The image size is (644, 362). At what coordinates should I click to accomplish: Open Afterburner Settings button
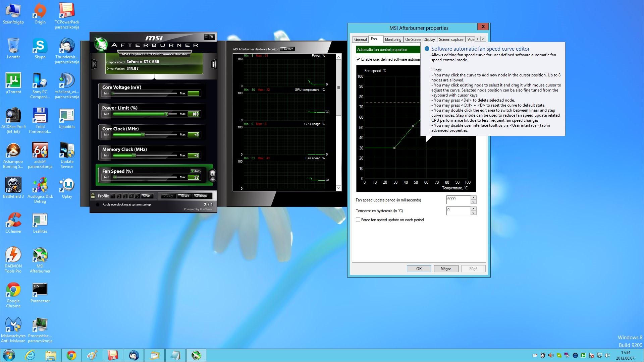coord(201,196)
